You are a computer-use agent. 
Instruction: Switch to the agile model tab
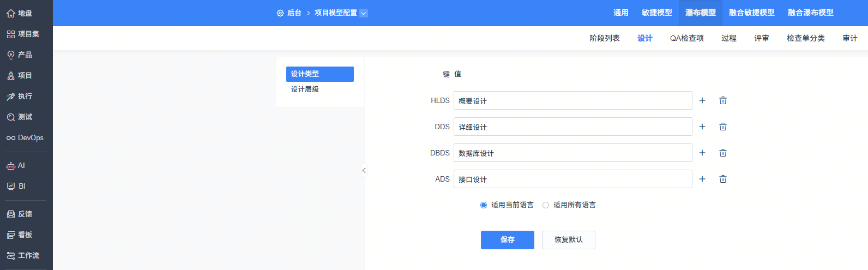click(x=656, y=13)
